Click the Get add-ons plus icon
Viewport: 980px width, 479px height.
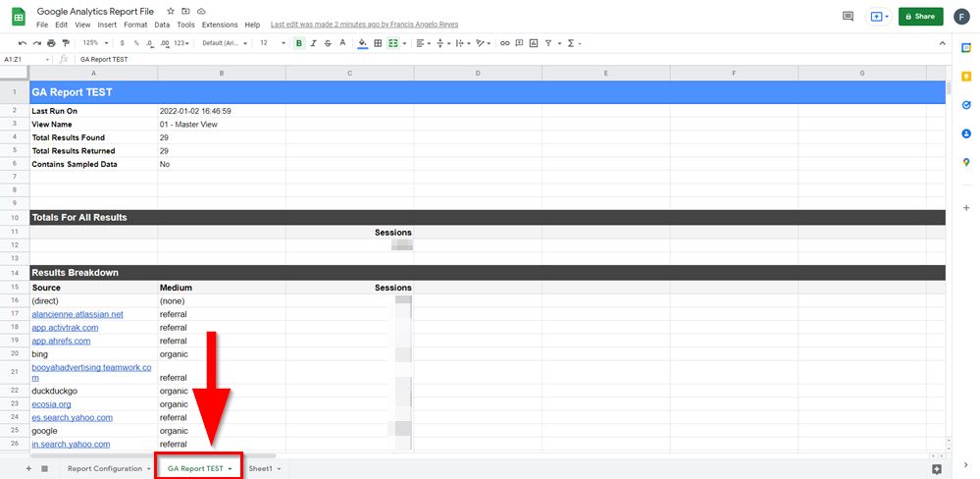[x=966, y=208]
